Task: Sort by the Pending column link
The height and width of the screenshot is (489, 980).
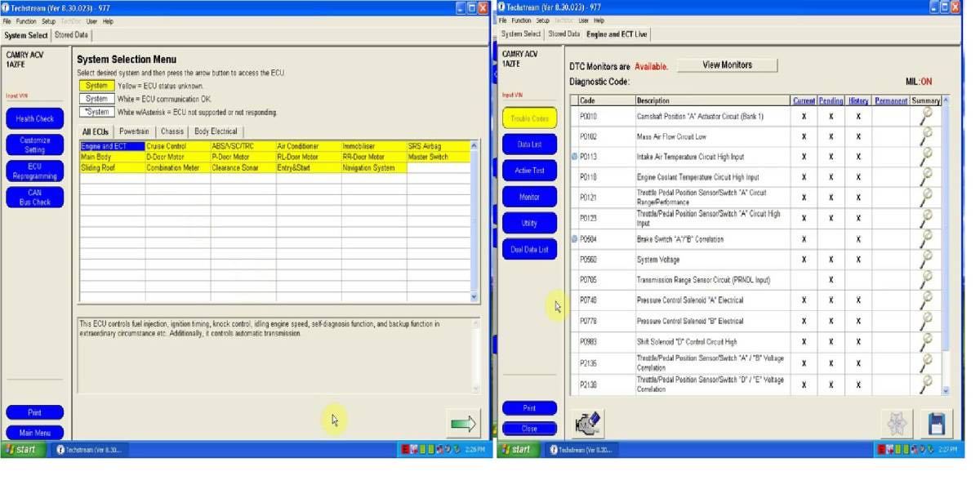Action: point(831,100)
